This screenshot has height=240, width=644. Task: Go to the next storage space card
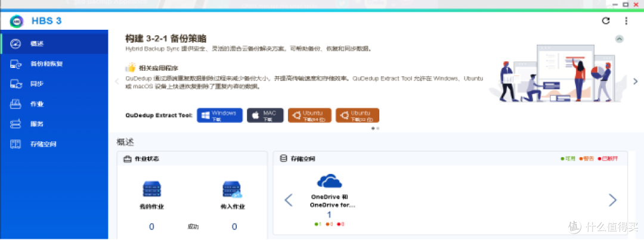[x=612, y=200]
